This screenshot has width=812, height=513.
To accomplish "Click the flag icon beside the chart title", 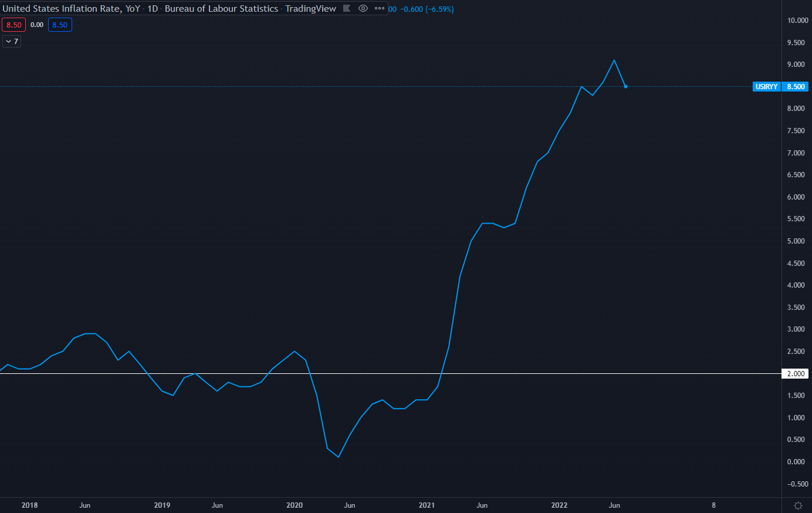I will click(347, 9).
